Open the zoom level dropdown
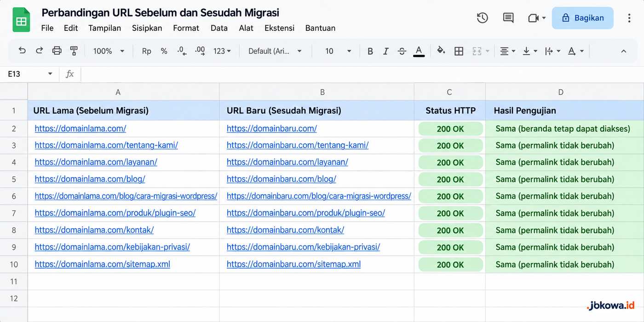 click(109, 51)
